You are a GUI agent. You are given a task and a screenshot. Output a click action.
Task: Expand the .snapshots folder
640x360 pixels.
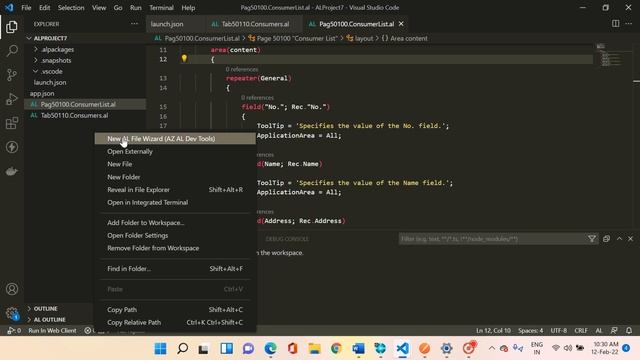pos(85,60)
